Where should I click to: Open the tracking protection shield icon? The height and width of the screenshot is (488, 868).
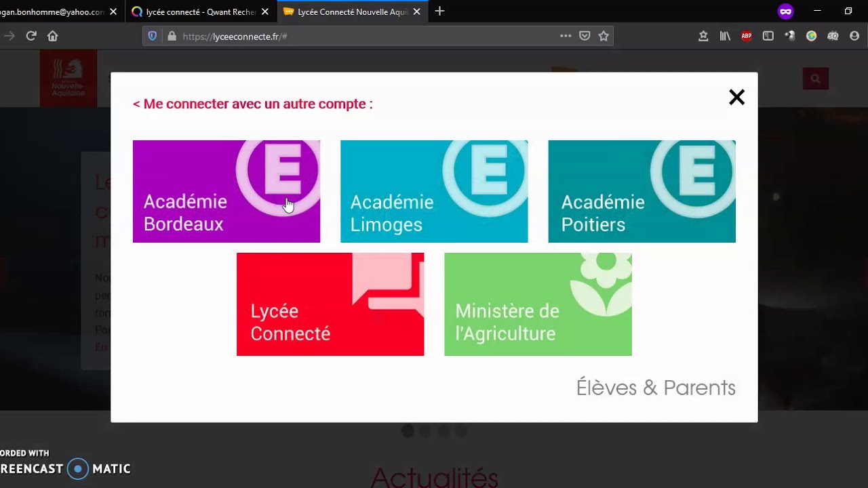pos(153,36)
